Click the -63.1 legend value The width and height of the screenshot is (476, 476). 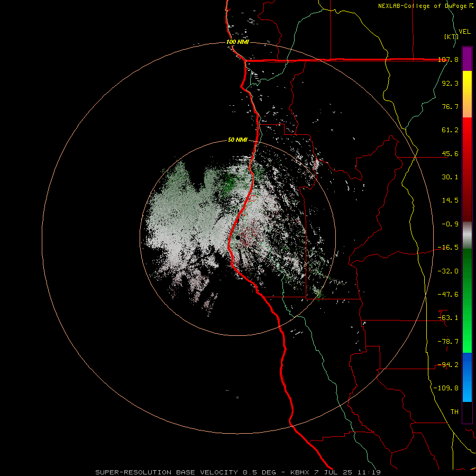(448, 318)
